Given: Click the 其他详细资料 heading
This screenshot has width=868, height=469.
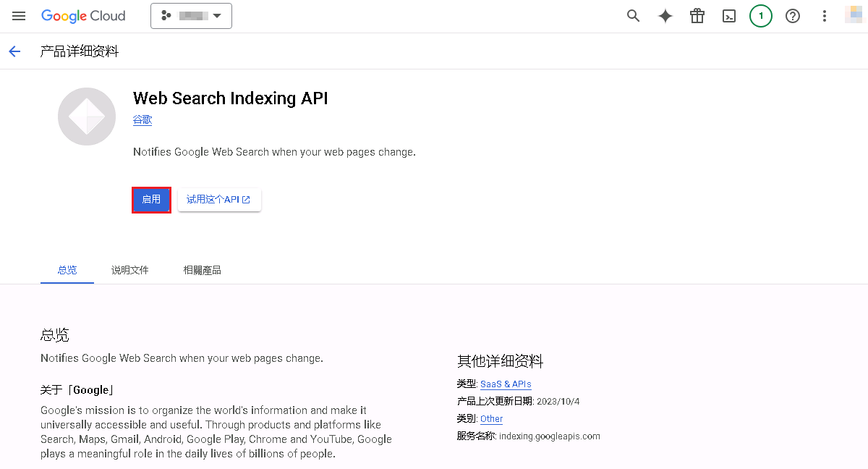Looking at the screenshot, I should [500, 361].
